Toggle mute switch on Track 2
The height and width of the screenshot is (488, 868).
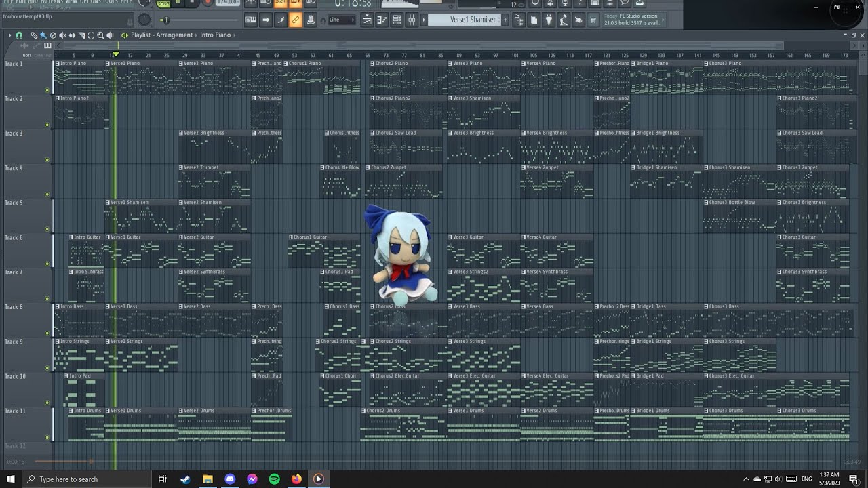(x=47, y=125)
